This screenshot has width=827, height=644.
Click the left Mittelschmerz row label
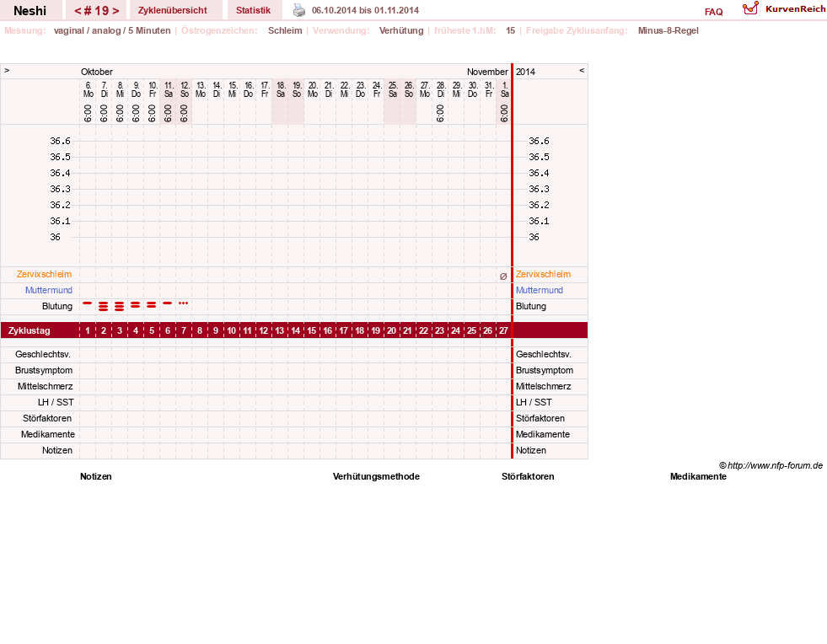45,387
